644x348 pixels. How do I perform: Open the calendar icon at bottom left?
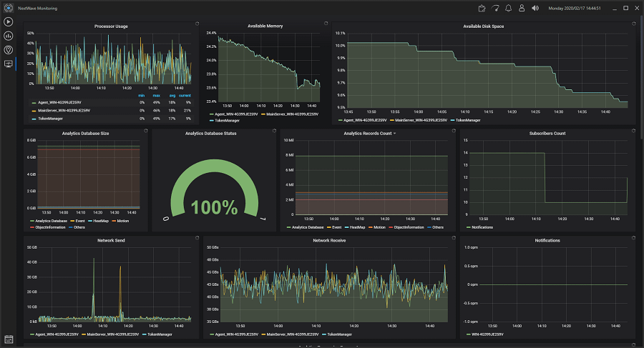tap(9, 339)
